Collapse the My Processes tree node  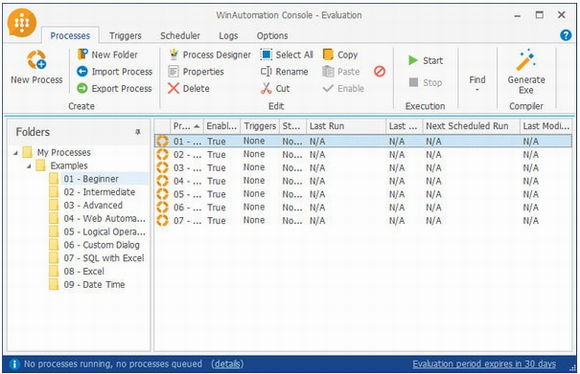click(16, 153)
